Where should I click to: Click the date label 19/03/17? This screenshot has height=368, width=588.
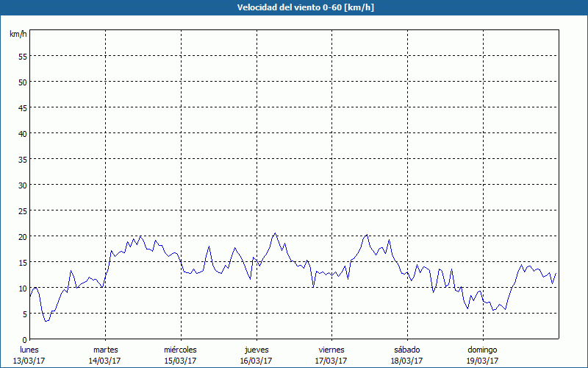tap(482, 361)
